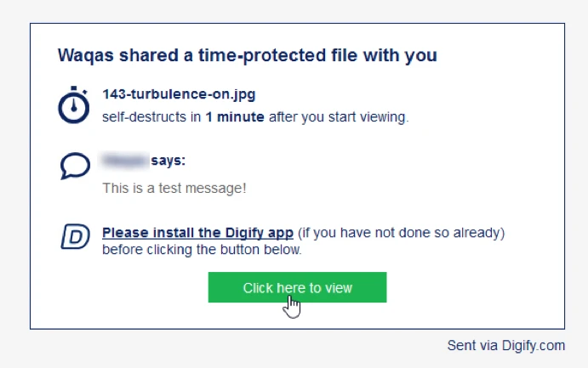Click the bold '1 minute' self-destruct text

(x=235, y=117)
